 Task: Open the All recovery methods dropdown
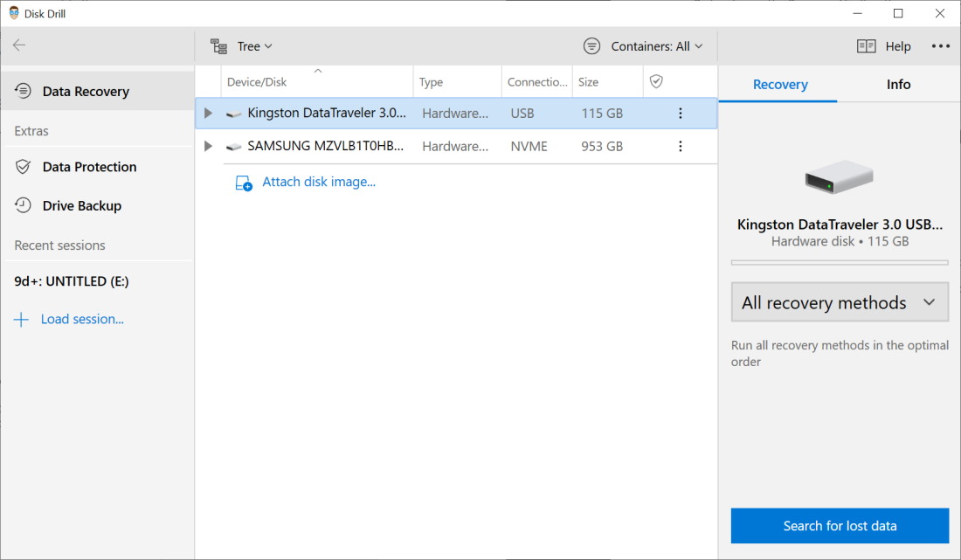(x=840, y=302)
